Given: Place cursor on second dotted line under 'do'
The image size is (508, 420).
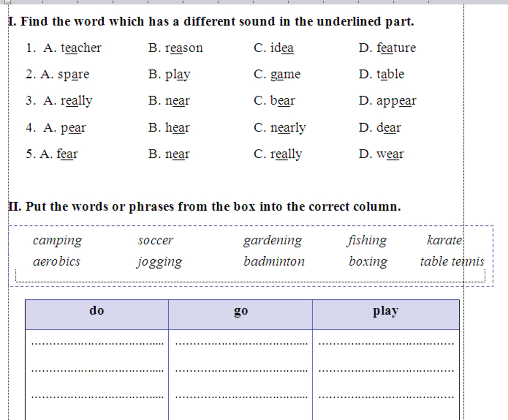Looking at the screenshot, I should coord(97,370).
